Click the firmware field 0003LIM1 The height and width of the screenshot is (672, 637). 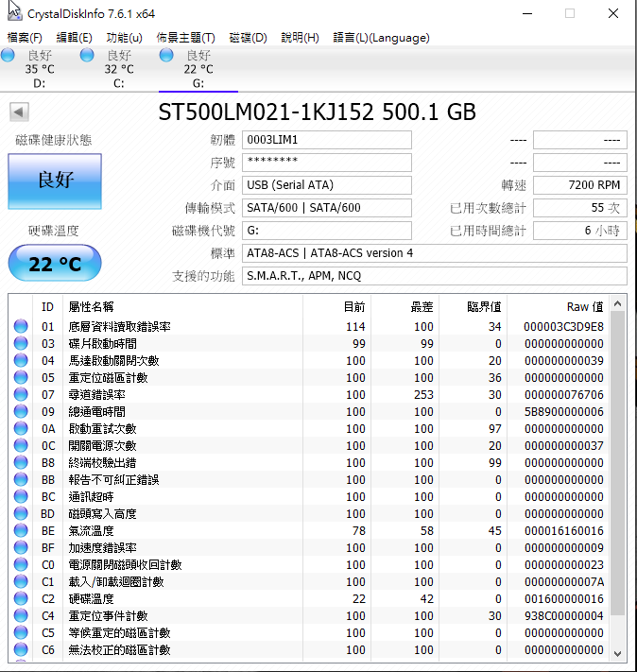(x=327, y=140)
